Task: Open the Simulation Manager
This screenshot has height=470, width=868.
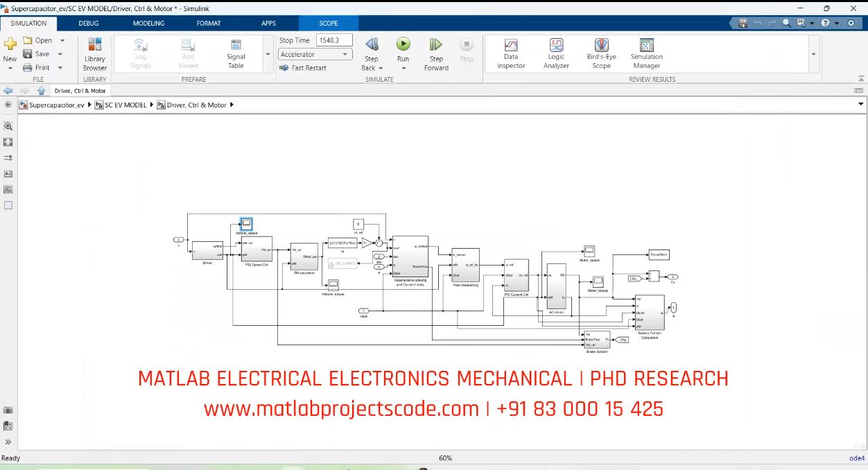Action: pyautogui.click(x=646, y=54)
